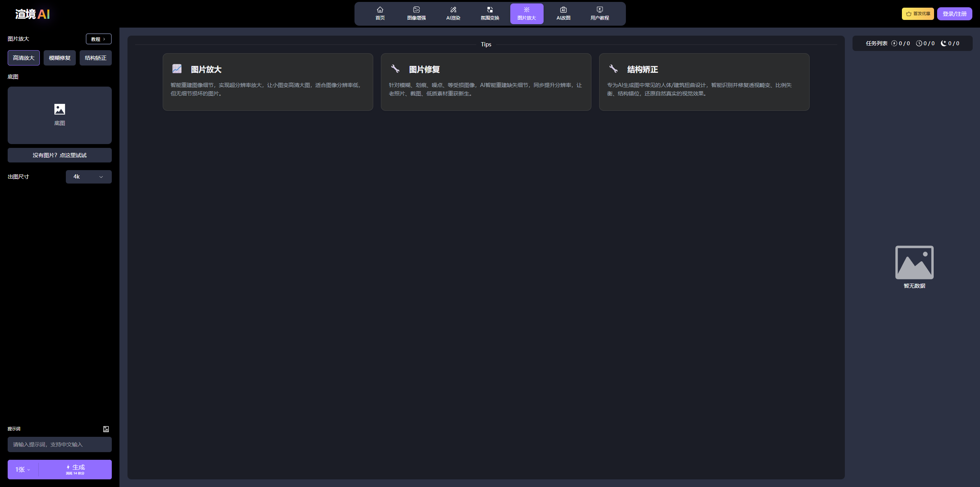Viewport: 980px width, 487px height.
Task: Click the image upload icon in 底图 box
Action: pos(60,109)
